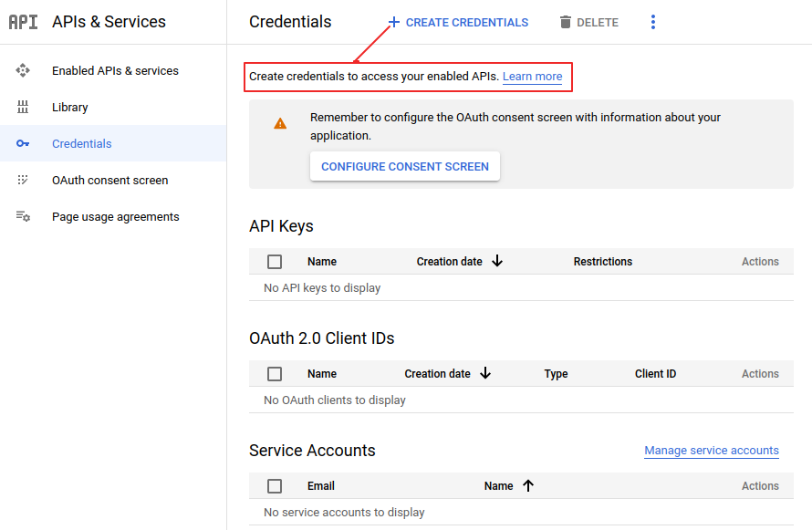Click the Credentials key icon
Image resolution: width=812 pixels, height=530 pixels.
[23, 143]
